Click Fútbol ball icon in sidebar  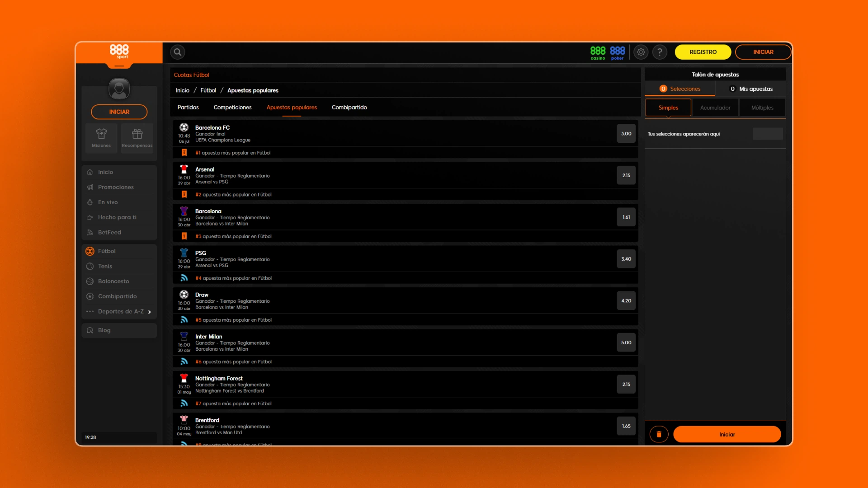pos(90,251)
